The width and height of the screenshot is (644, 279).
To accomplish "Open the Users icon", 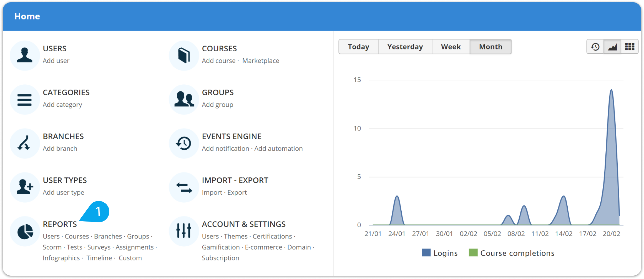I will pos(25,55).
